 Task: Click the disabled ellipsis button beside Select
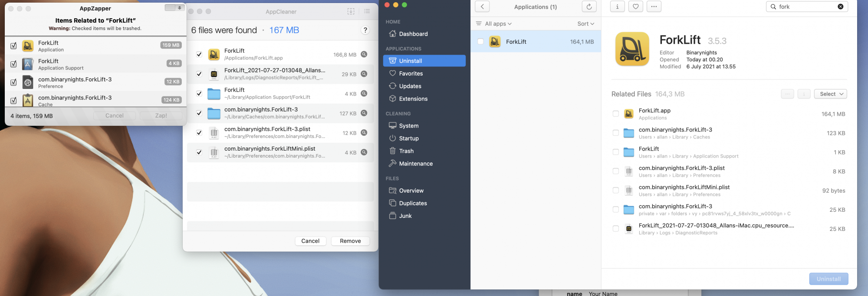787,94
